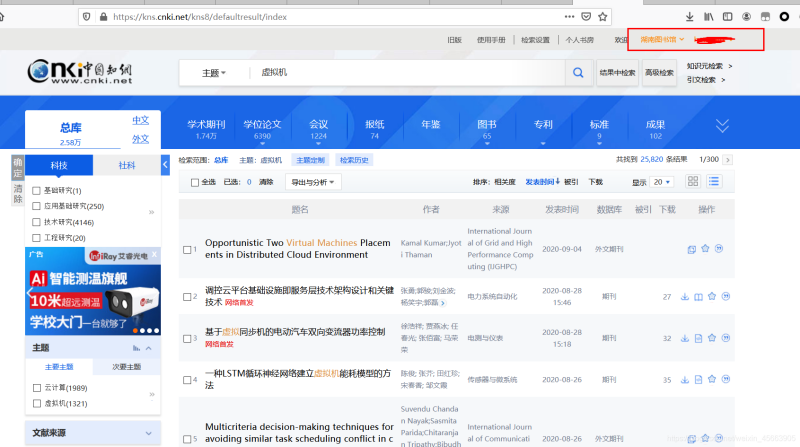Open the 主题 search field dropdown
Image resolution: width=800 pixels, height=447 pixels.
pyautogui.click(x=214, y=73)
